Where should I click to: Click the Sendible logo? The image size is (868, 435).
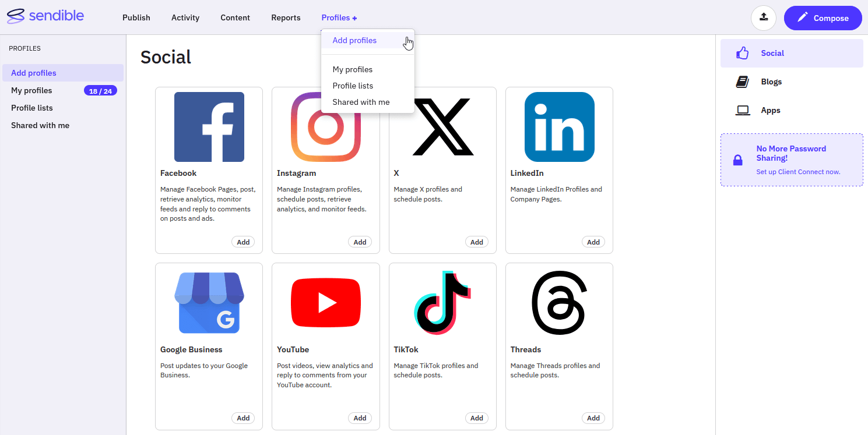pyautogui.click(x=46, y=16)
